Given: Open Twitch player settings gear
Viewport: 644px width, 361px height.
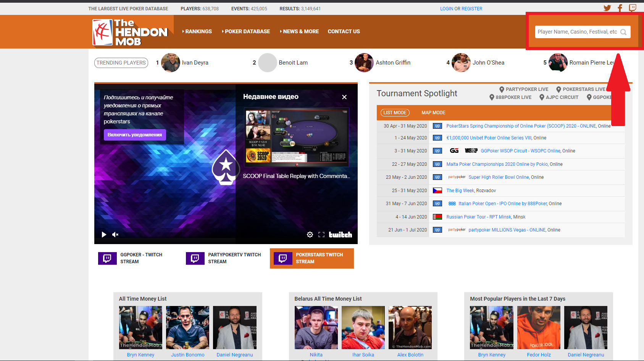Looking at the screenshot, I should tap(310, 235).
